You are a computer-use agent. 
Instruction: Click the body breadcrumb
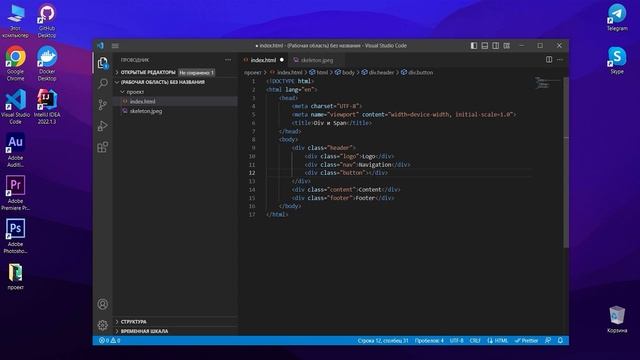tap(344, 72)
